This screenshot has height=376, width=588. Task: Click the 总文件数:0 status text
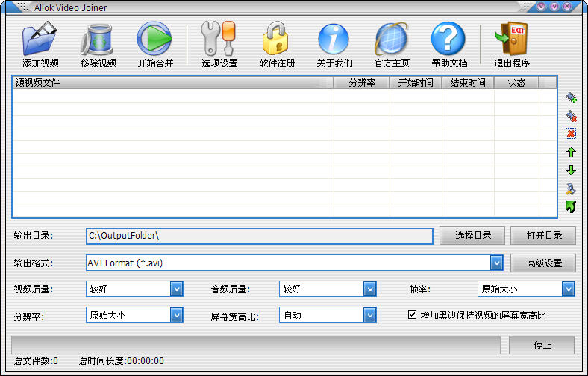pyautogui.click(x=36, y=360)
